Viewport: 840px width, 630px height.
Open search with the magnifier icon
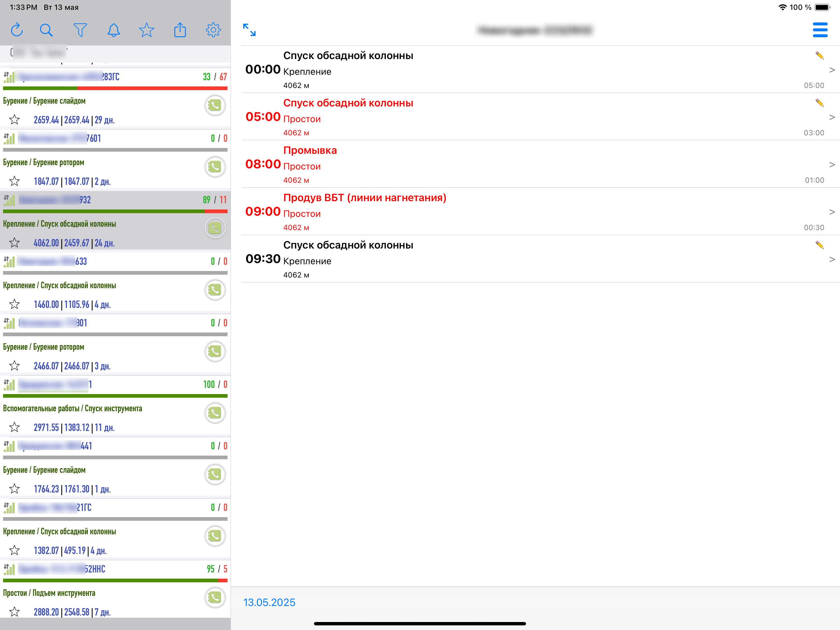pos(46,30)
